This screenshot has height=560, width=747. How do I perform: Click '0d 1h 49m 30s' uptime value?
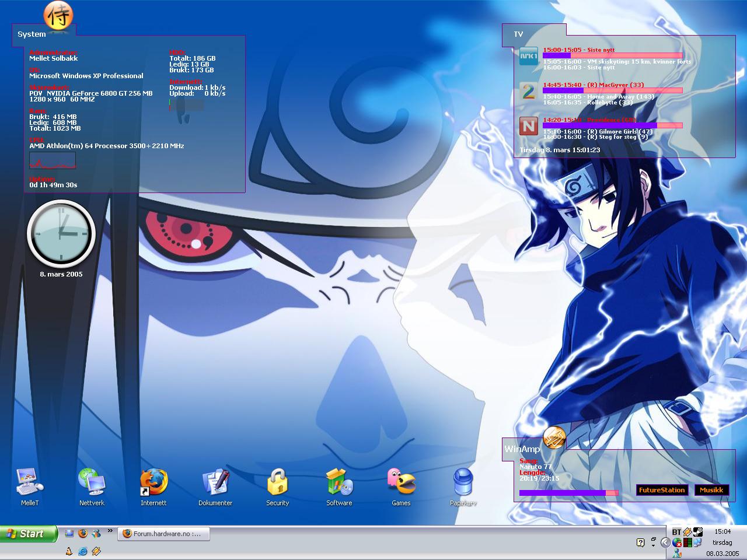pyautogui.click(x=54, y=185)
